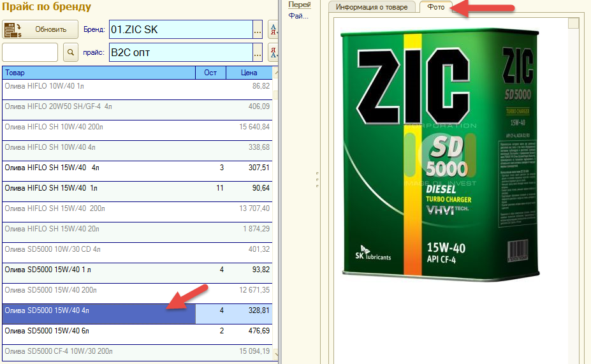591x364 pixels.
Task: Click price cell 86,82
Action: click(249, 90)
